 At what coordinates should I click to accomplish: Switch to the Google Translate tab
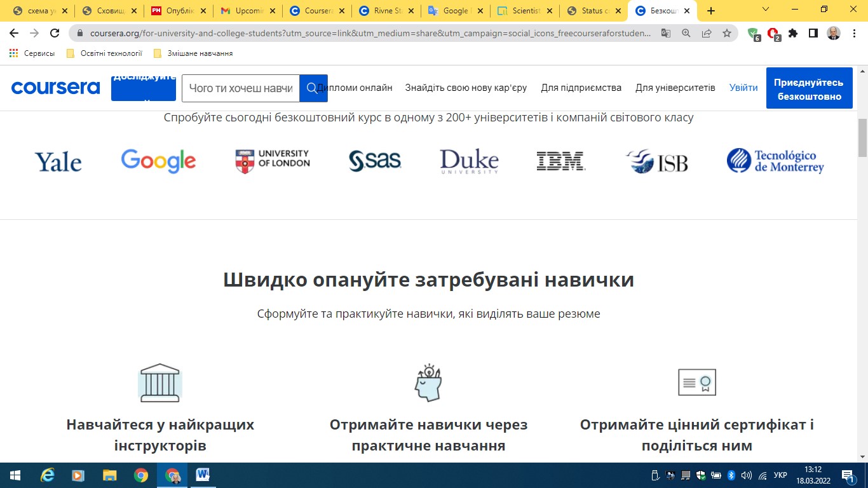[454, 11]
